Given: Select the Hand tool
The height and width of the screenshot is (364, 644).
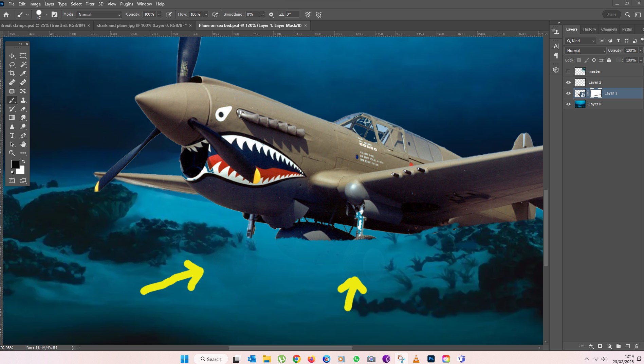Looking at the screenshot, I should [23, 144].
